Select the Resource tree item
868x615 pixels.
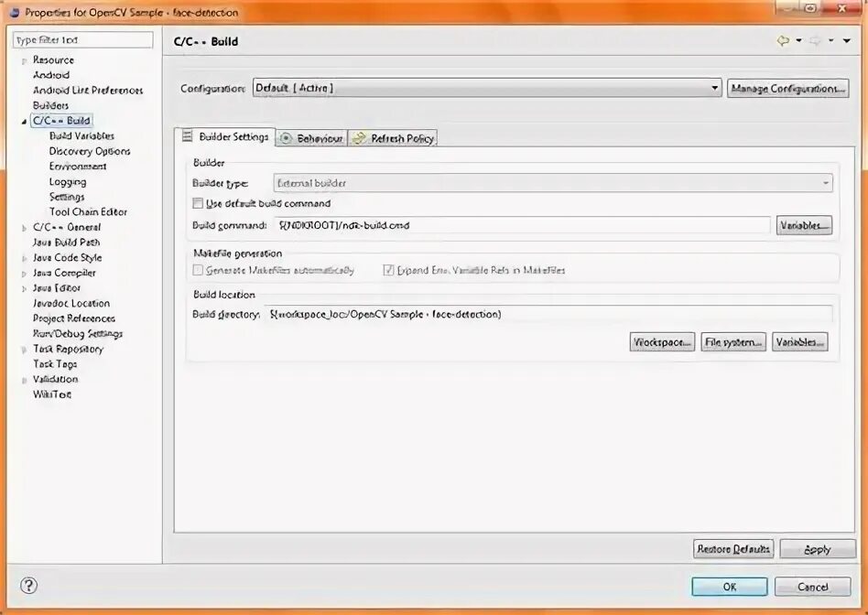tap(53, 59)
